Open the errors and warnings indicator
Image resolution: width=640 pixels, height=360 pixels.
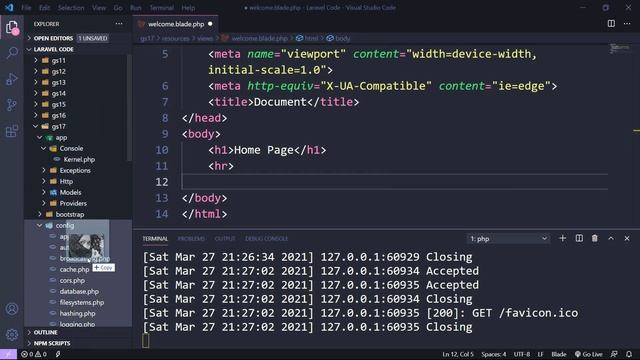click(x=34, y=354)
